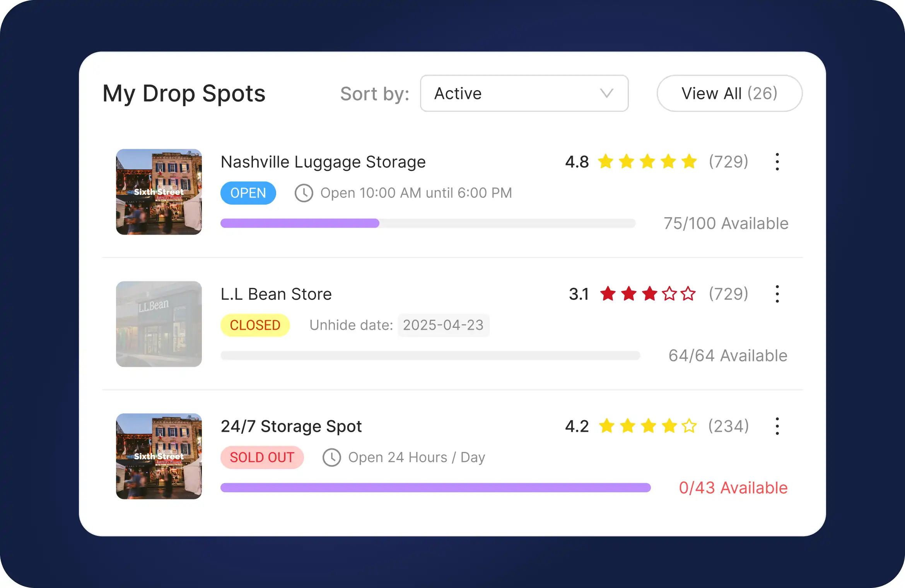Open options menu for Nashville Luggage Storage

(777, 162)
